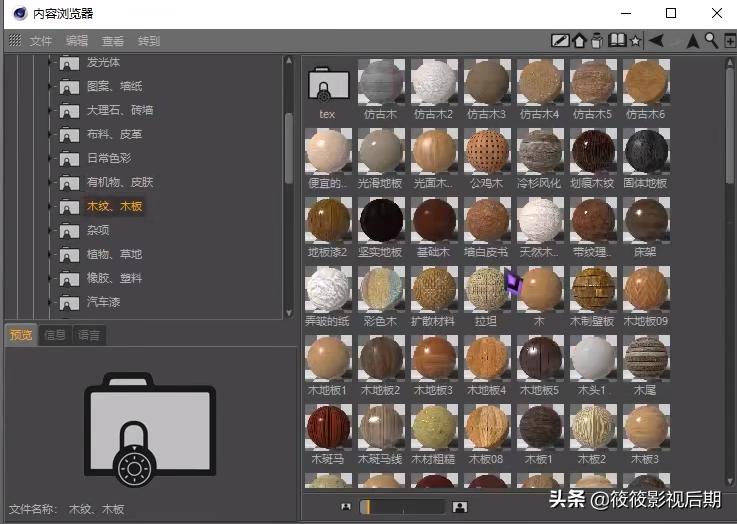The image size is (737, 524).
Task: Expand the 植物、草地 folder arrow
Action: coord(50,255)
